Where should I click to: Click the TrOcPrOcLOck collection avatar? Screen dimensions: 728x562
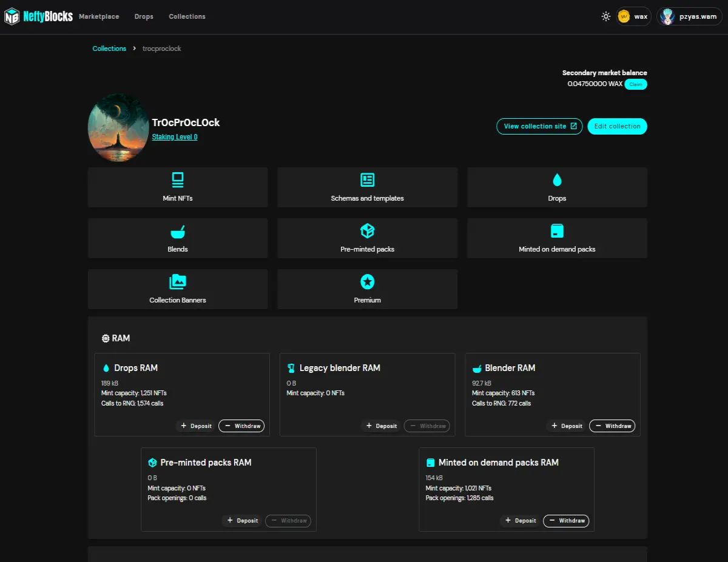118,128
